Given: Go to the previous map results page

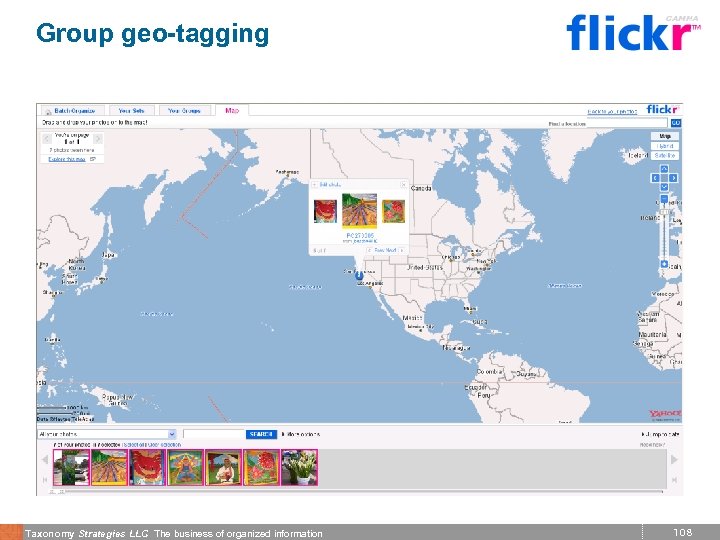Looking at the screenshot, I should tap(46, 139).
